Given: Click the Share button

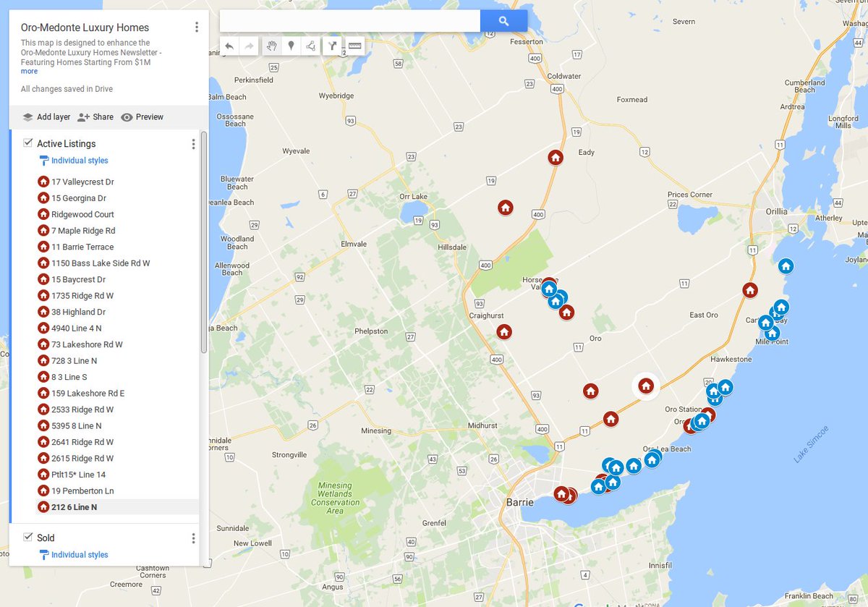Looking at the screenshot, I should point(95,117).
